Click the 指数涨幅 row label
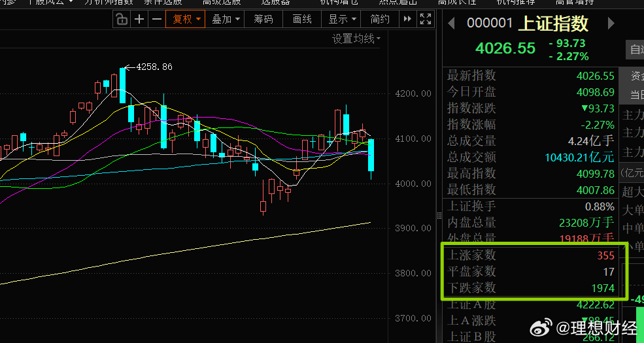Viewport: 644px width, 343px height. tap(471, 124)
